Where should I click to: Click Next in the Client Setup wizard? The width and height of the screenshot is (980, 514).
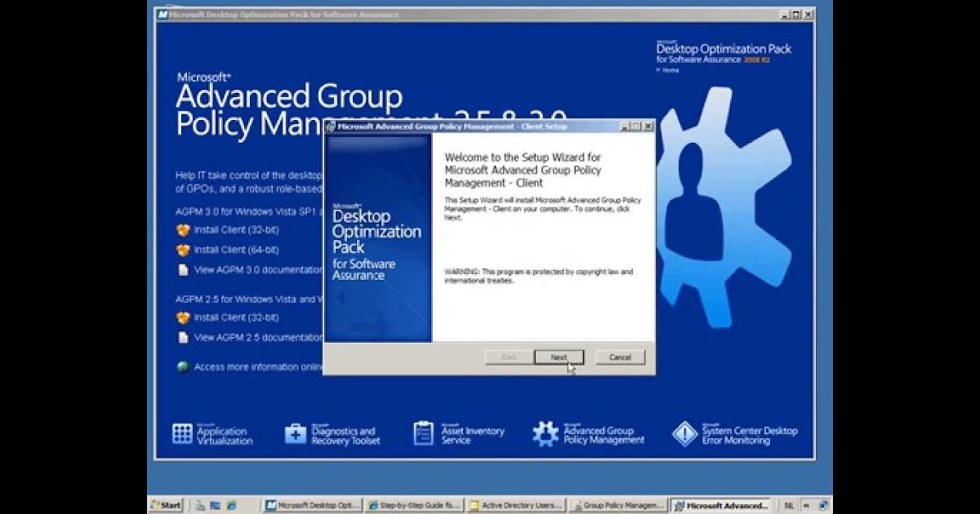click(559, 357)
